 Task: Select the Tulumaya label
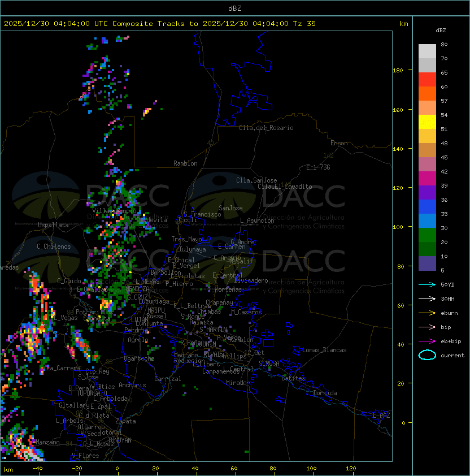point(193,249)
